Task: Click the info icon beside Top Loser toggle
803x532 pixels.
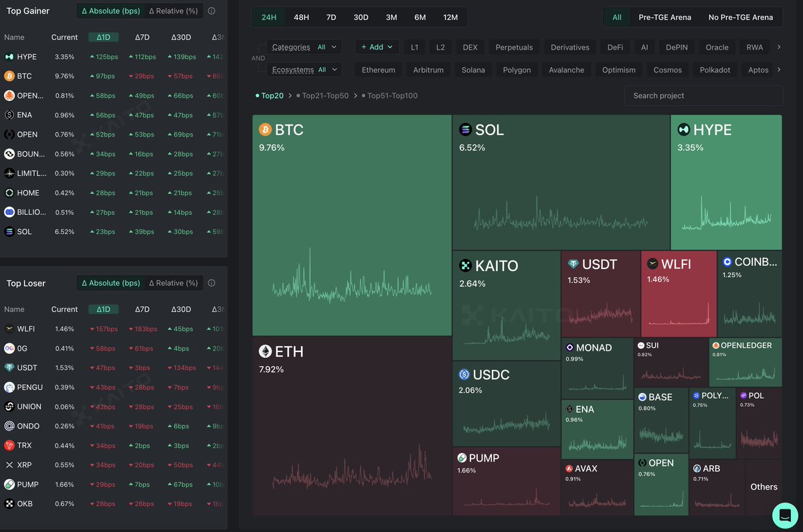Action: point(211,283)
